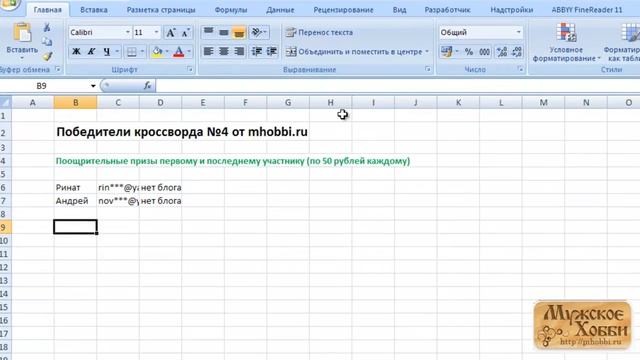640x360 pixels.
Task: Center text horizontally
Action: coord(224,51)
